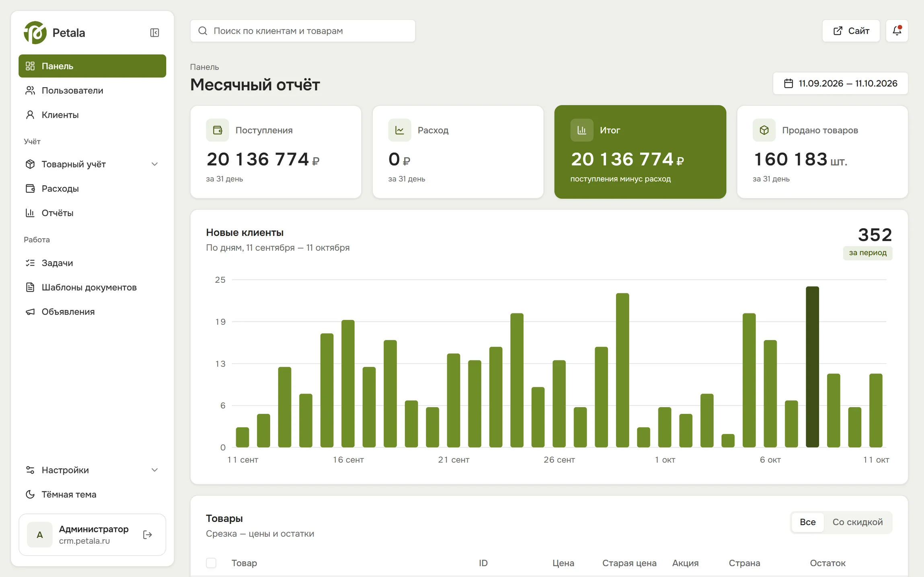Click the за период badge
924x577 pixels.
tap(867, 253)
